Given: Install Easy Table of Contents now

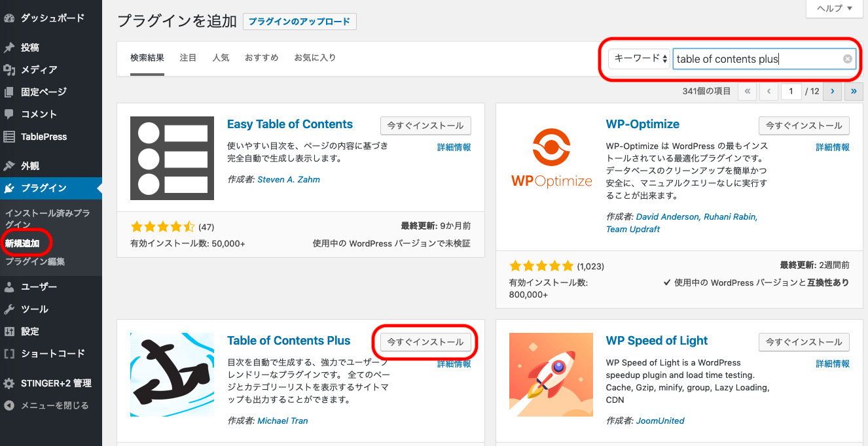Looking at the screenshot, I should (425, 126).
